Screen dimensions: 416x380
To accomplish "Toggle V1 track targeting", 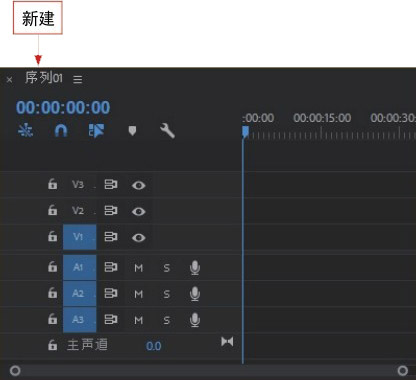I will pyautogui.click(x=80, y=237).
